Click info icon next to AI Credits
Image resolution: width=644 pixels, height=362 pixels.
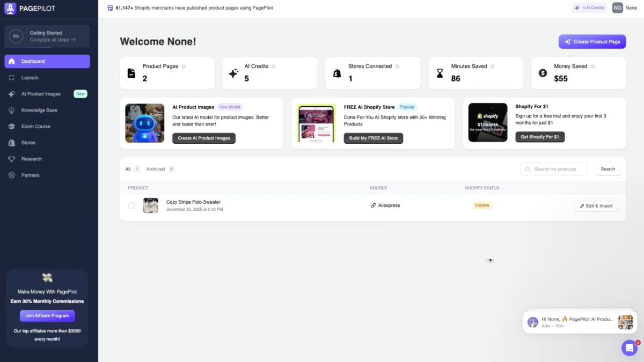coord(274,67)
